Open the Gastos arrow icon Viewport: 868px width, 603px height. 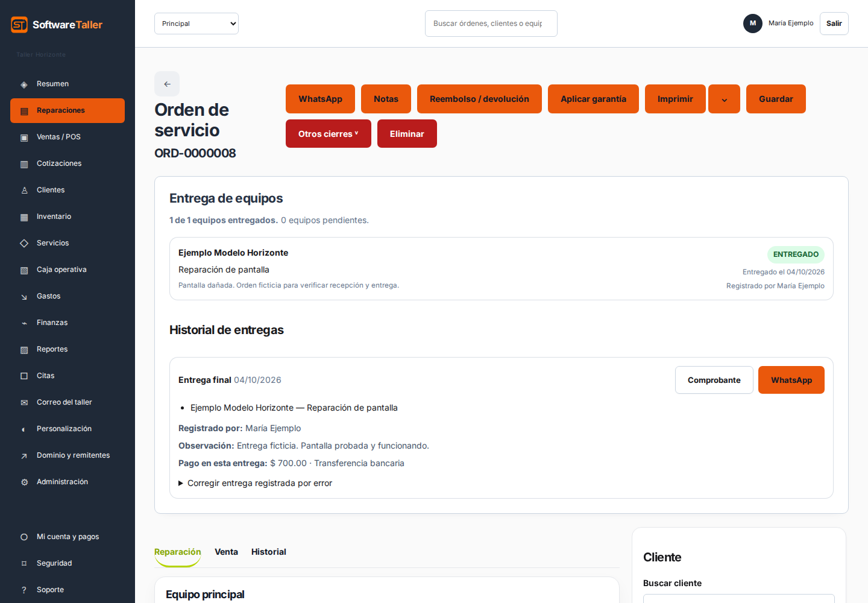click(x=24, y=297)
